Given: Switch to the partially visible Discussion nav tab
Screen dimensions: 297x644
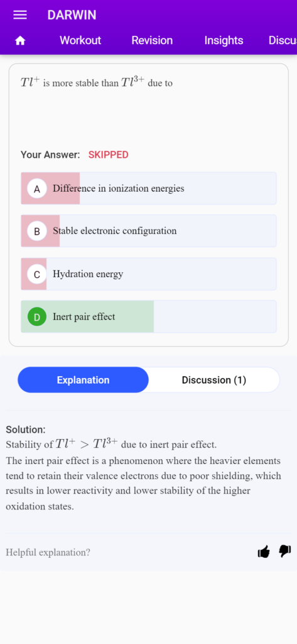Looking at the screenshot, I should tap(283, 40).
